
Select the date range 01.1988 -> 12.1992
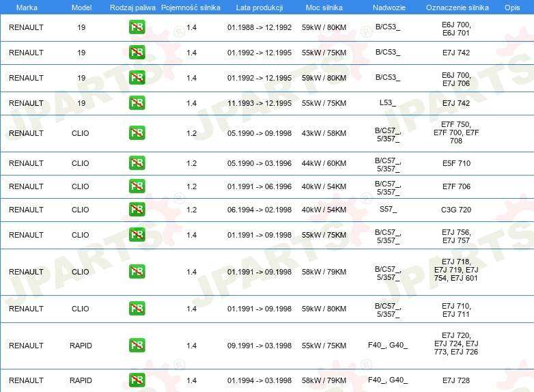pyautogui.click(x=259, y=27)
